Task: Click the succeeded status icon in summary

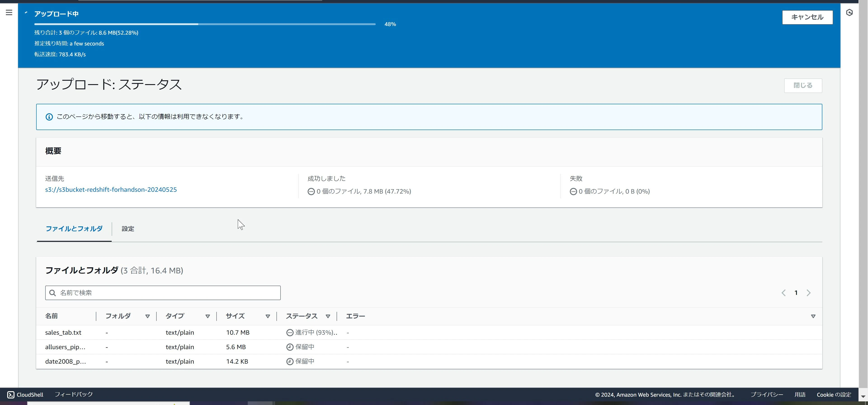Action: 311,192
